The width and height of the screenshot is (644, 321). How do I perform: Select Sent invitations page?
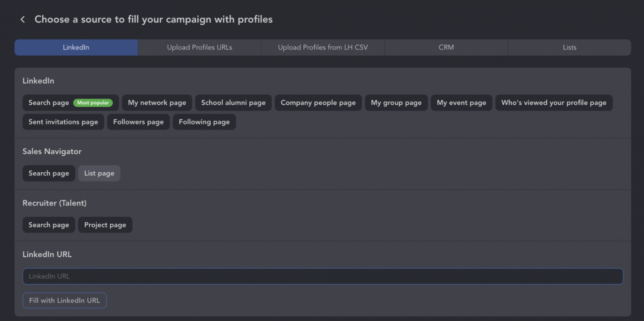(x=63, y=122)
